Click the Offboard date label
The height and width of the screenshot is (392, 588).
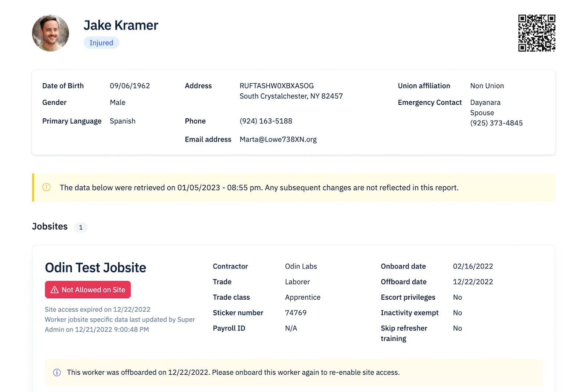point(404,282)
